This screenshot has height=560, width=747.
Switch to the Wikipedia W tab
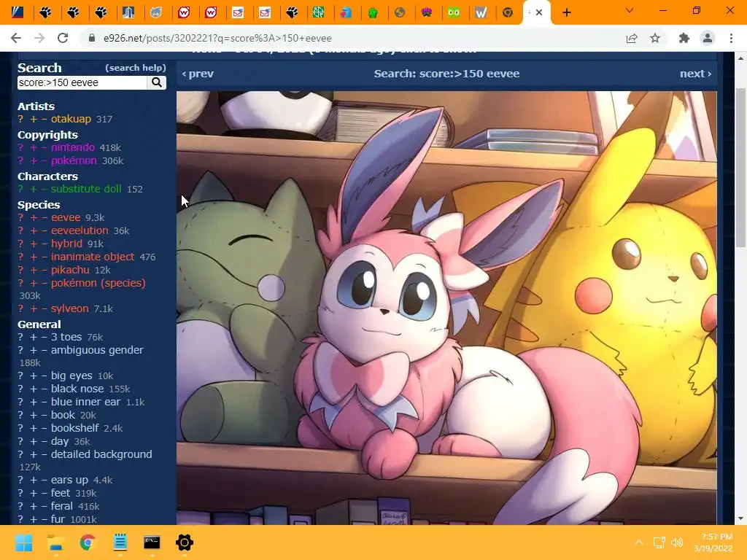481,12
